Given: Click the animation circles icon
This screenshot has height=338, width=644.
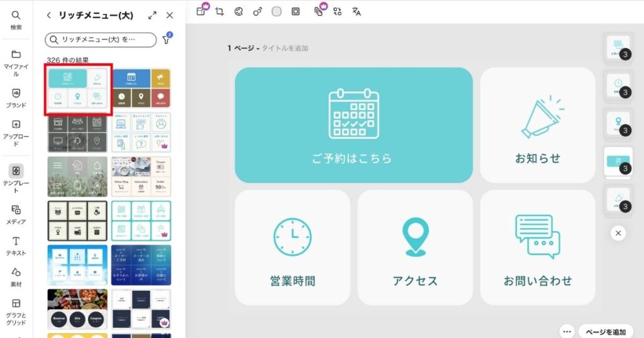Looking at the screenshot, I should [257, 11].
